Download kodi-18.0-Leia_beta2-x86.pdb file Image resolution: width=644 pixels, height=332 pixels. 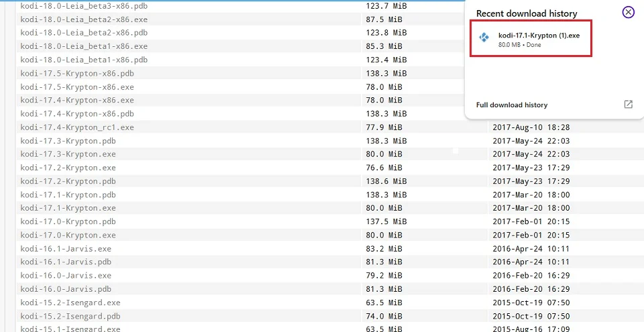(84, 32)
